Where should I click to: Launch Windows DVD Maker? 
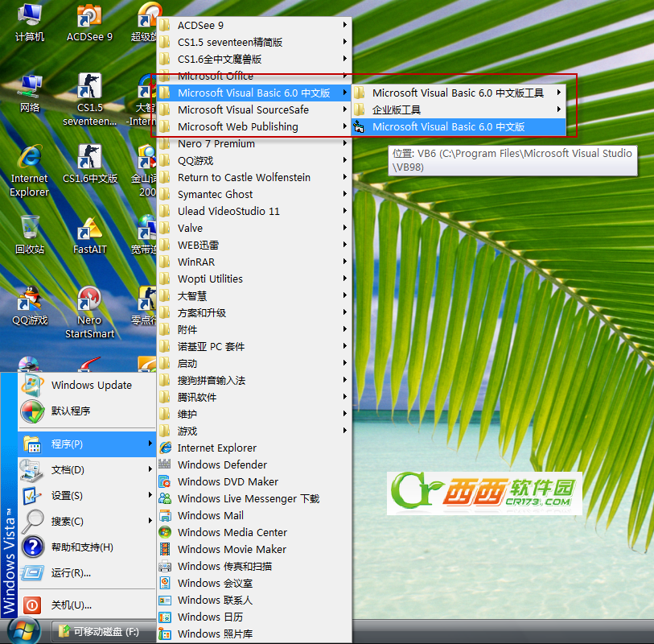[254, 481]
